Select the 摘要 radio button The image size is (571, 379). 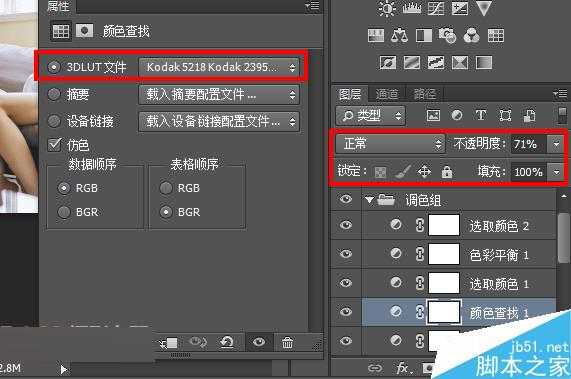click(54, 94)
